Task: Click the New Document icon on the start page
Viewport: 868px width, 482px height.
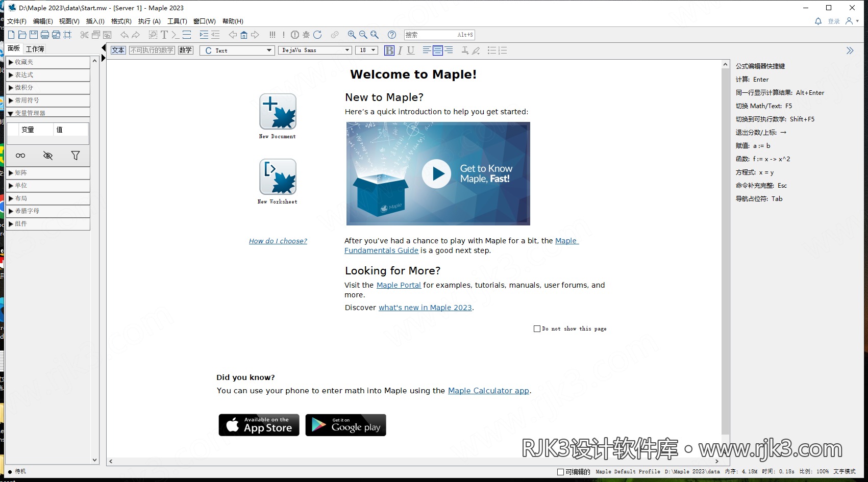Action: coord(278,112)
